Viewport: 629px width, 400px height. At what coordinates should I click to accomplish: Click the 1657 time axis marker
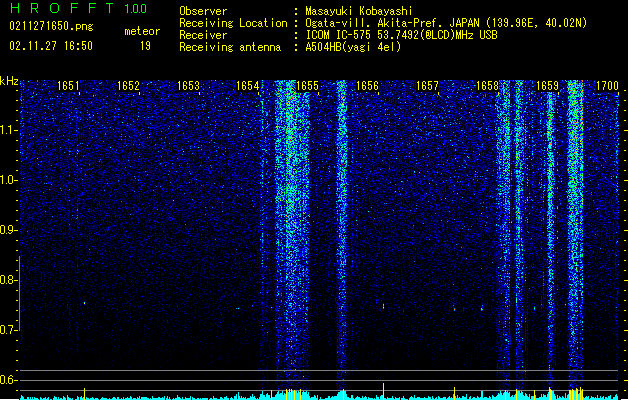(427, 86)
